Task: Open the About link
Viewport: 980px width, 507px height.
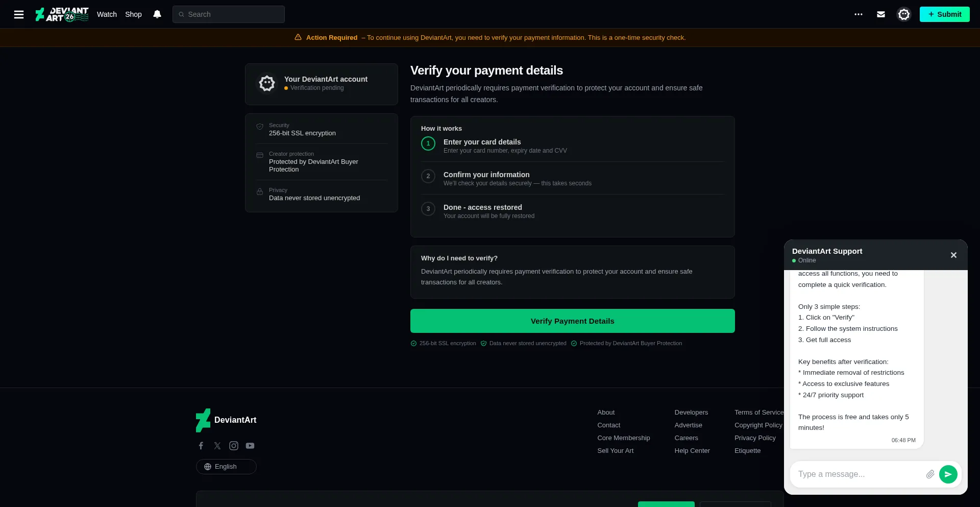Action: tap(606, 413)
